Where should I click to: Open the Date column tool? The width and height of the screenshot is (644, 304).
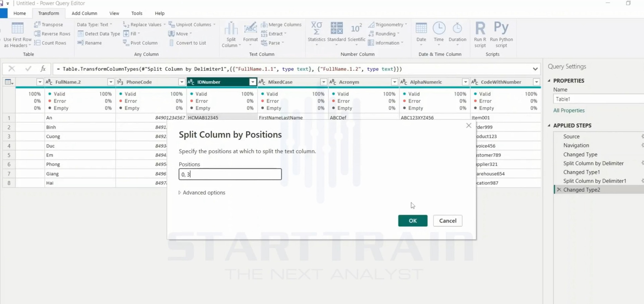point(421,34)
